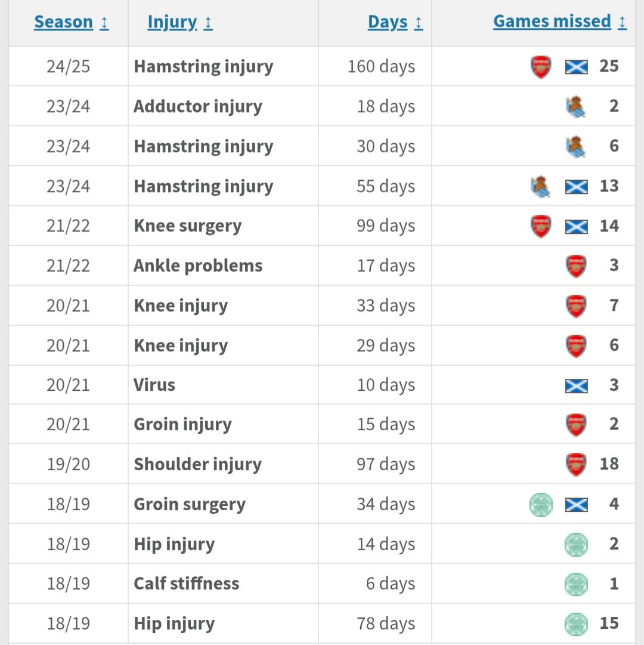The image size is (644, 645).
Task: Select the Shoulder injury text cell
Action: pyautogui.click(x=197, y=464)
